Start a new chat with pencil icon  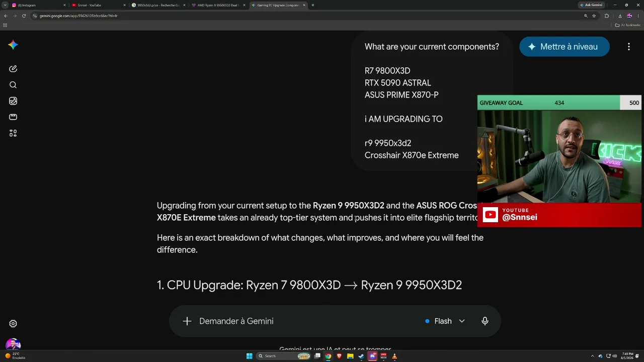point(13,69)
